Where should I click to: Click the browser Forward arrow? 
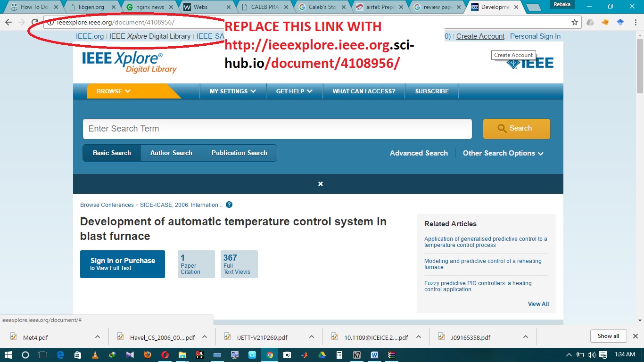click(x=21, y=22)
